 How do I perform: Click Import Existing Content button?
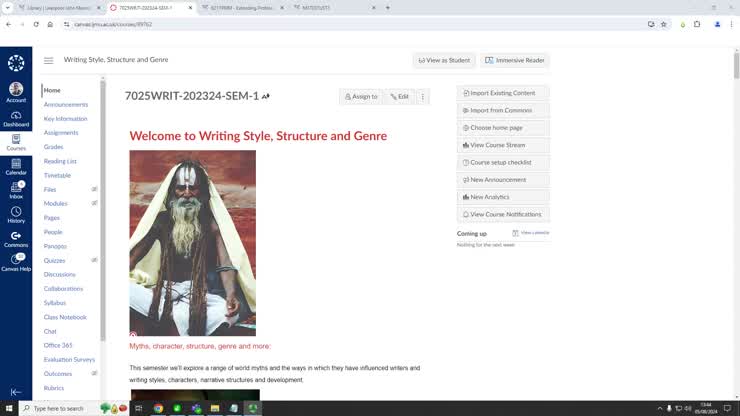pos(503,93)
